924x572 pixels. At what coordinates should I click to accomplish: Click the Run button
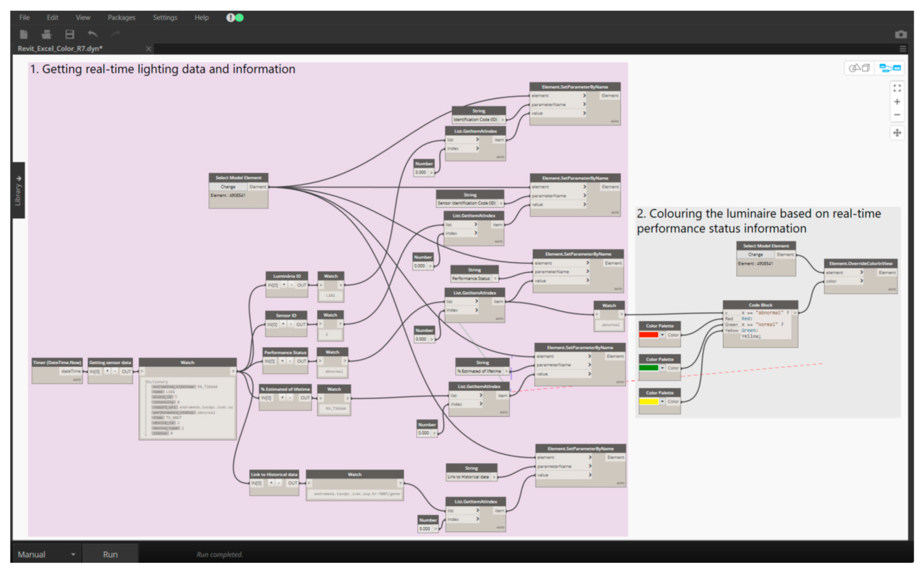pos(110,555)
